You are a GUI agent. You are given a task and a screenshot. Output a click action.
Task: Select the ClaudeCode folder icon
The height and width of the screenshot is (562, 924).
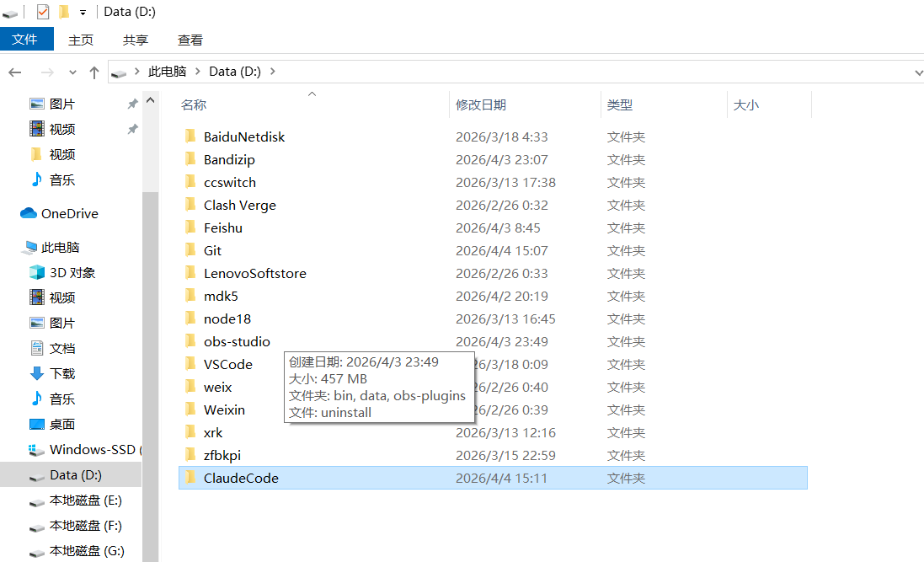click(190, 478)
